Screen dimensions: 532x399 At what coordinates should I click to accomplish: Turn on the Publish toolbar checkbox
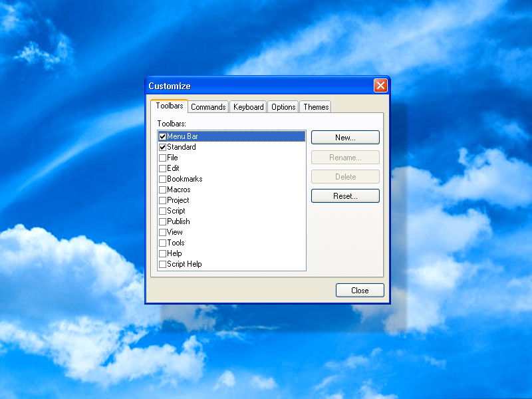tap(162, 222)
